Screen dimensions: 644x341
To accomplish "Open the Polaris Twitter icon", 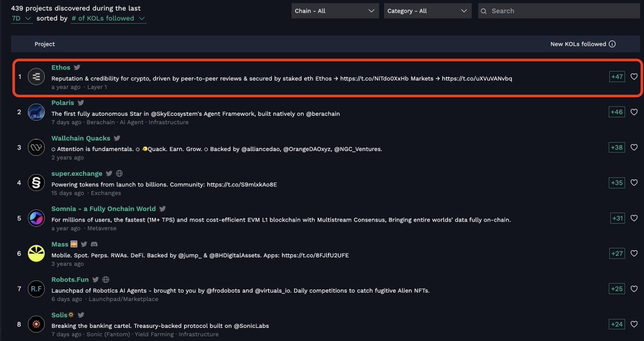I will point(80,103).
